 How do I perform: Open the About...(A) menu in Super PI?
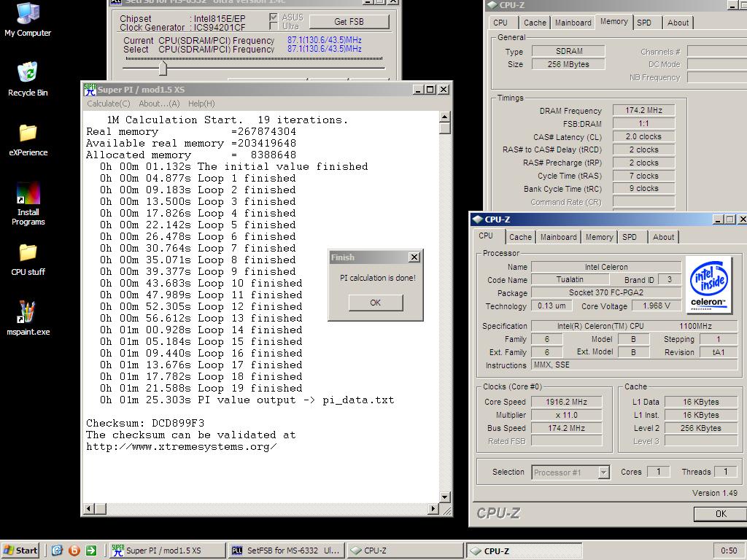(x=159, y=104)
